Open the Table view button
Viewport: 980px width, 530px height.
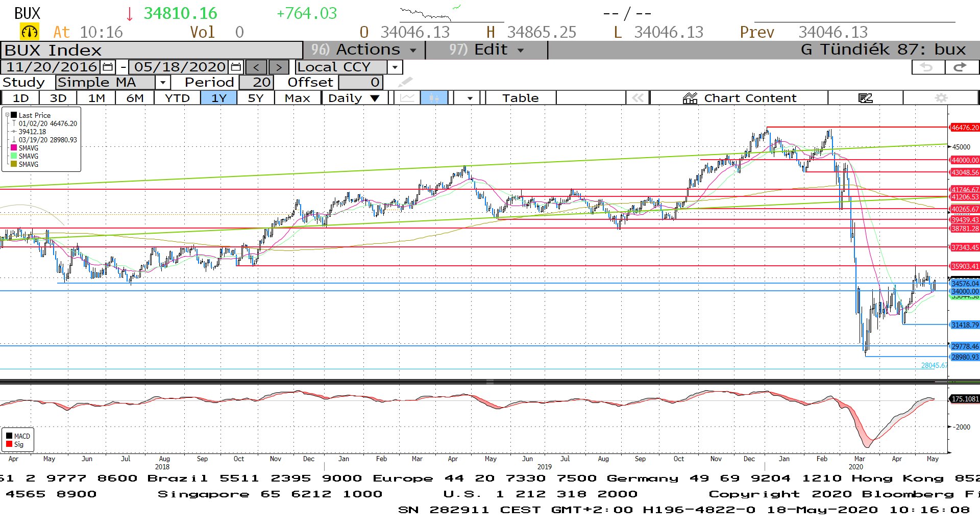pos(520,98)
